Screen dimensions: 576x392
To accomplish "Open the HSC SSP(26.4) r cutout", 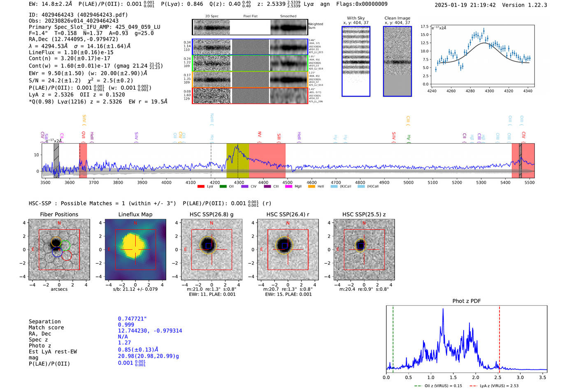I will 288,250.
